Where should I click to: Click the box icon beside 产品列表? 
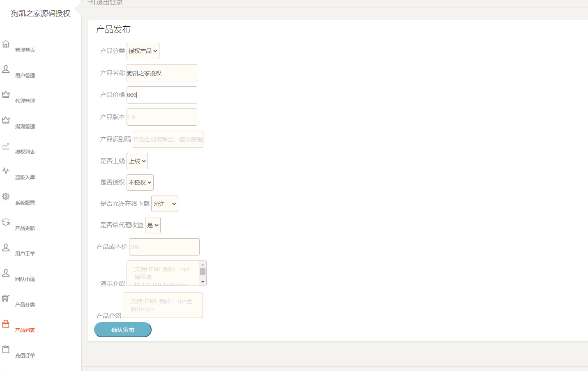pos(6,324)
